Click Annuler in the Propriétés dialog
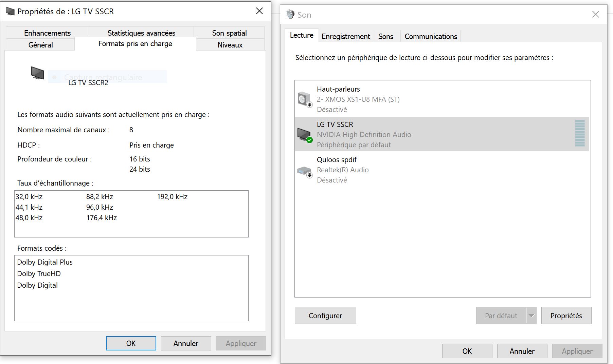The width and height of the screenshot is (613, 364). pos(186,343)
